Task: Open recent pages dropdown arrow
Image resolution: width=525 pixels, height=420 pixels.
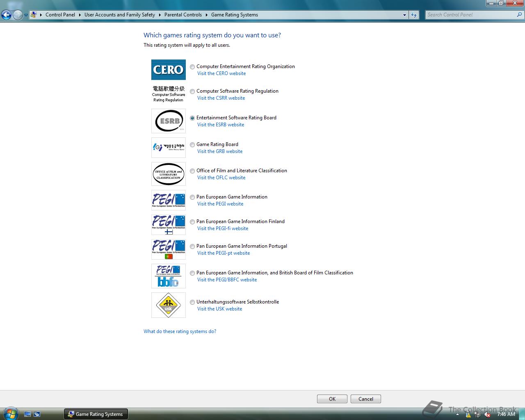Action: [x=26, y=15]
